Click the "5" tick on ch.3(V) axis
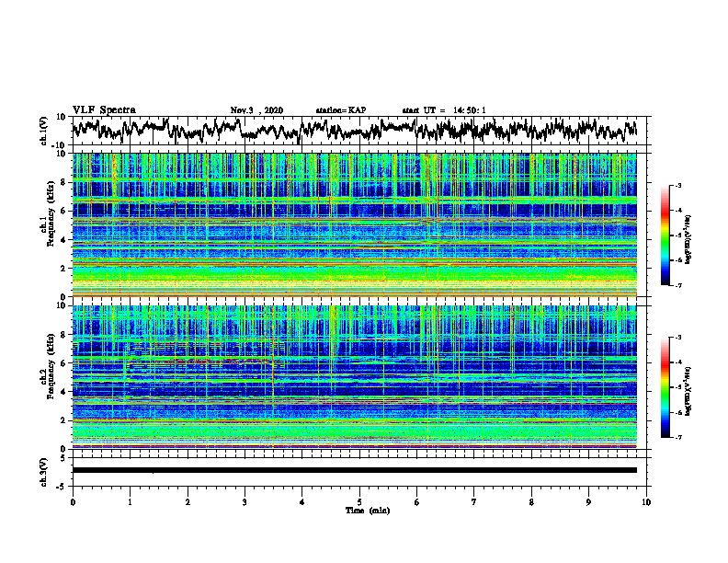Screen dimensions: 728x563 (63, 458)
